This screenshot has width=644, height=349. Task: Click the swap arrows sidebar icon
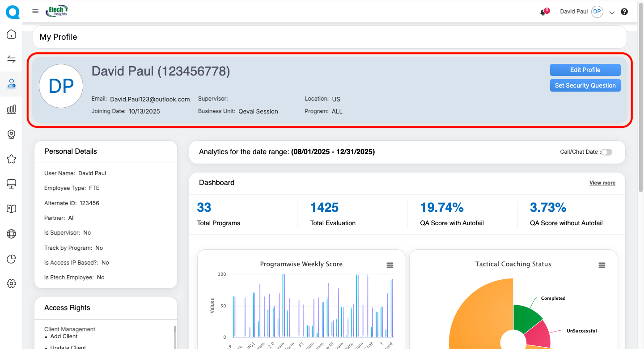(x=12, y=59)
